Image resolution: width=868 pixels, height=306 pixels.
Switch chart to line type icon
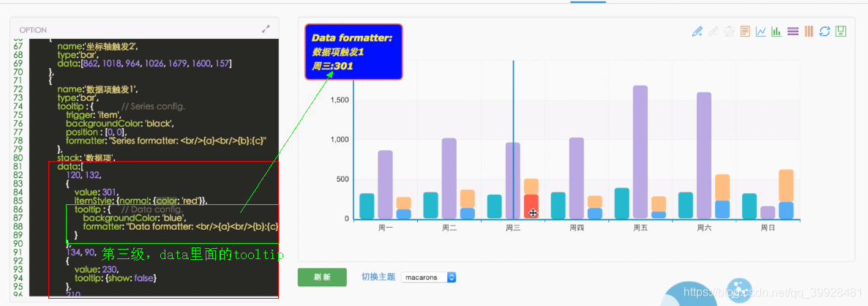(761, 31)
